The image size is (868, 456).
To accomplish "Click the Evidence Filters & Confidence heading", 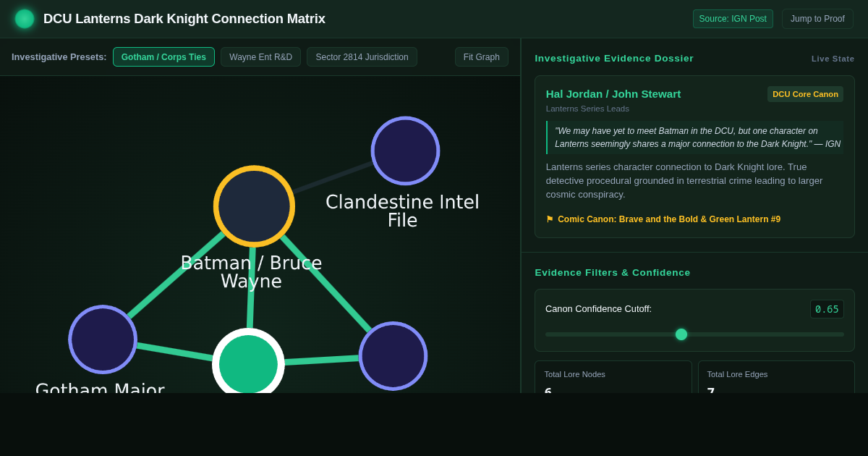I will tap(613, 273).
